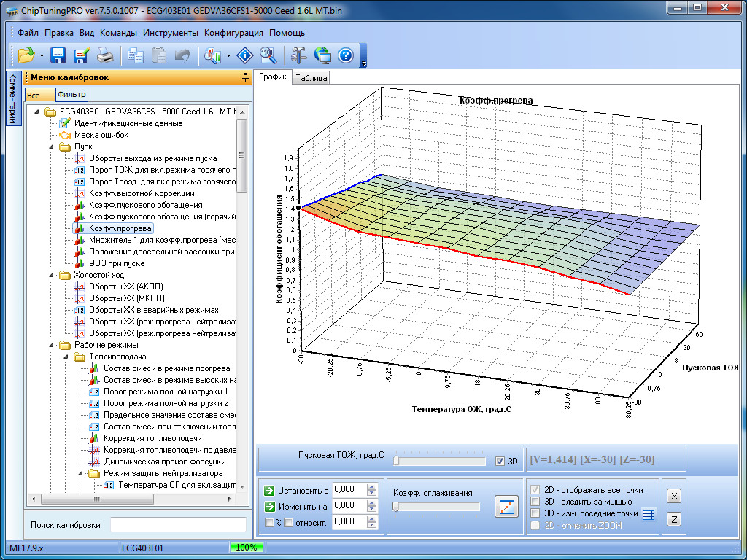
Task: Enable '3D - следить за мышью' checkbox
Action: click(536, 501)
